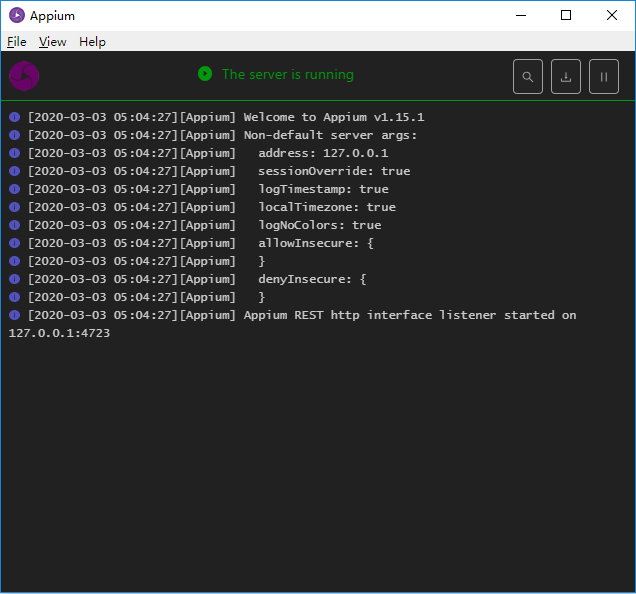Click 'logTimestamp: true' log text
The width and height of the screenshot is (636, 594).
point(323,189)
